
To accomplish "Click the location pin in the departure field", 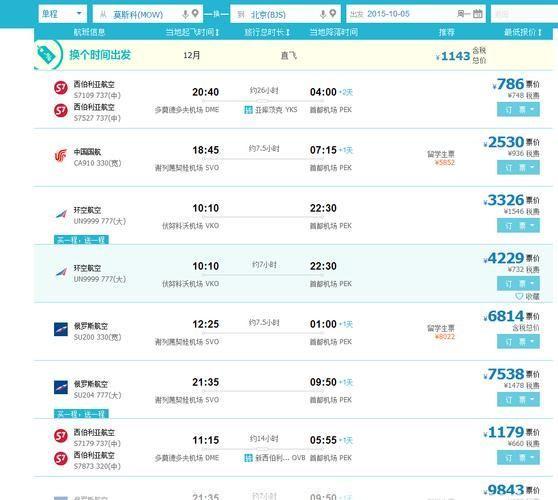I will coord(195,14).
